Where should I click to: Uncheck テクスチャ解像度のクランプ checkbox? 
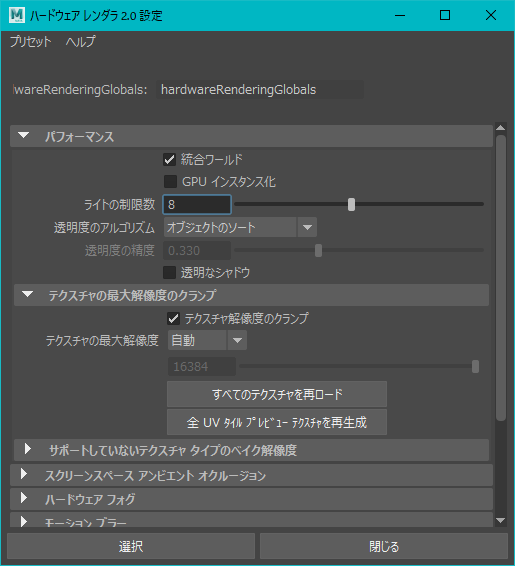click(174, 318)
